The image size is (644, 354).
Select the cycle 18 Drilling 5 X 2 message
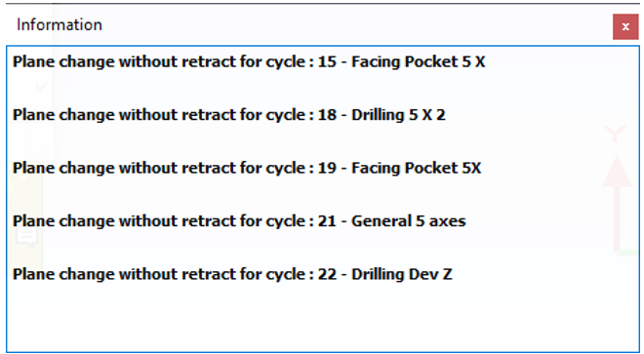229,114
